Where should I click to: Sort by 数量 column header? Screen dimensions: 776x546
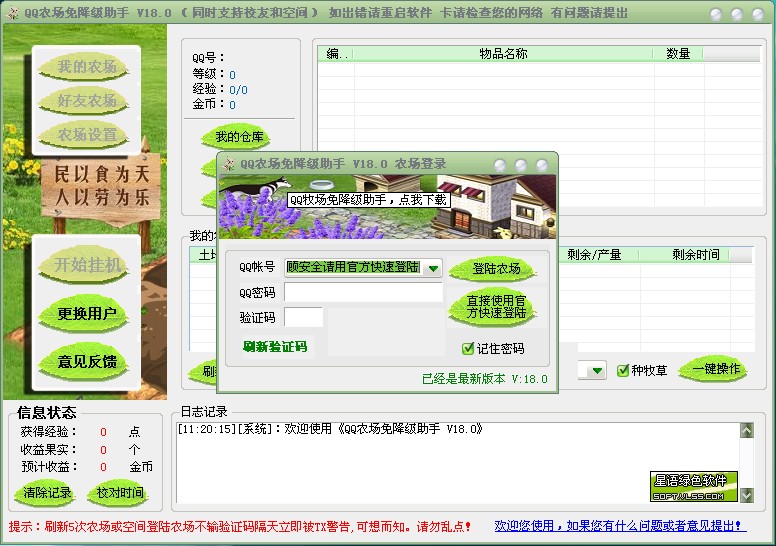point(678,53)
